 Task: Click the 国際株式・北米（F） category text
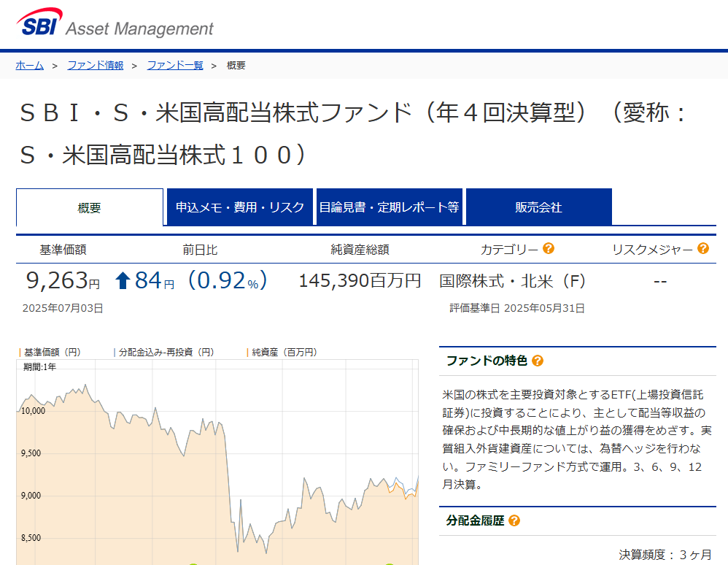pos(513,281)
